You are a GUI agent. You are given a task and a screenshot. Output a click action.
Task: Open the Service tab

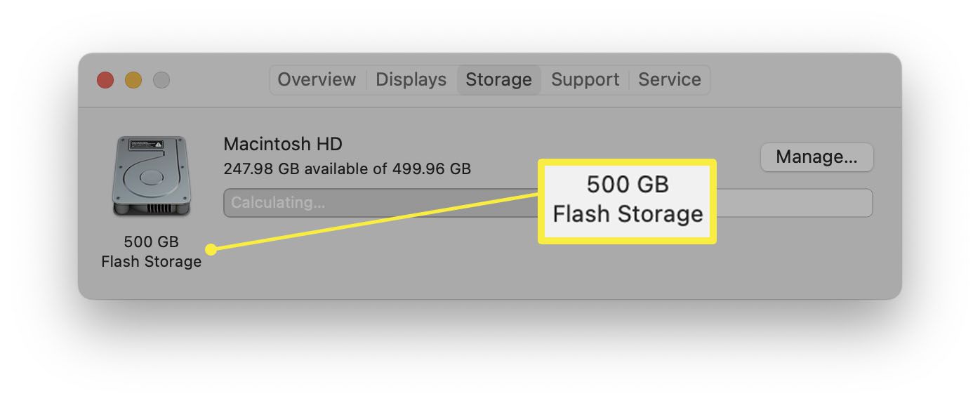669,80
